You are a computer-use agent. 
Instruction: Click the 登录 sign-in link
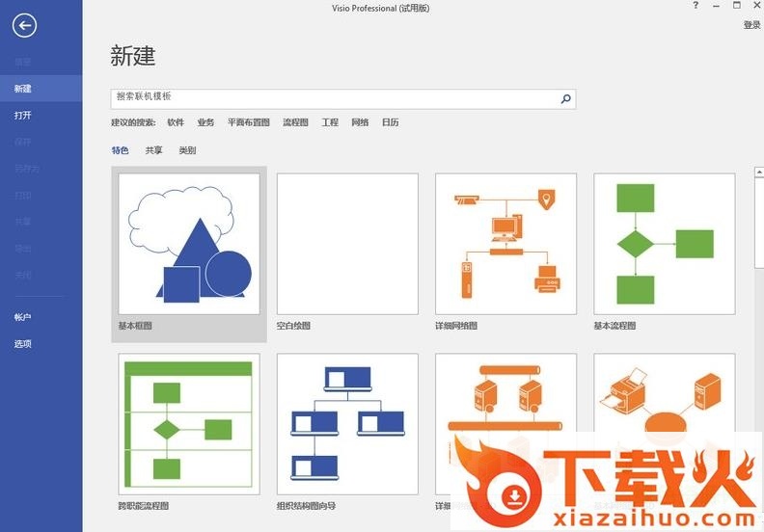click(x=751, y=25)
